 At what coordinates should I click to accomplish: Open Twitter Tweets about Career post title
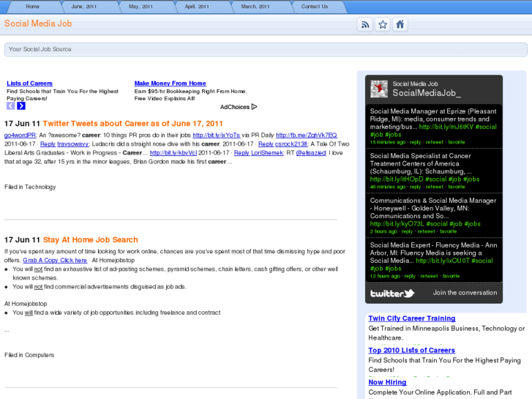tap(132, 124)
